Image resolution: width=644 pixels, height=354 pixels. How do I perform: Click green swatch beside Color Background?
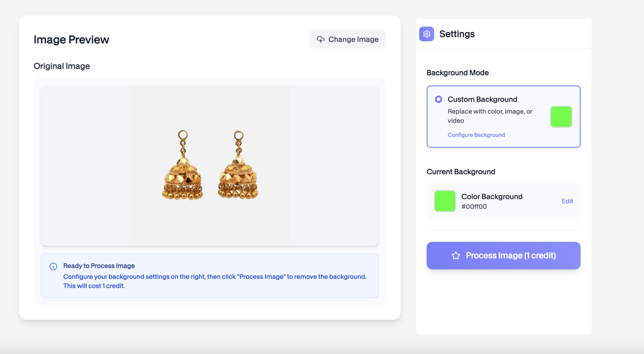coord(445,201)
